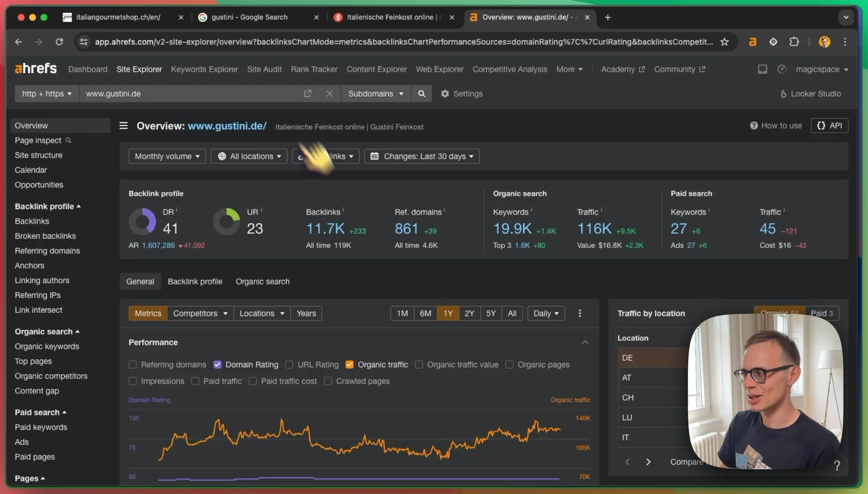Screen dimensions: 868x494
Task: Reload the page
Action: pyautogui.click(x=59, y=42)
